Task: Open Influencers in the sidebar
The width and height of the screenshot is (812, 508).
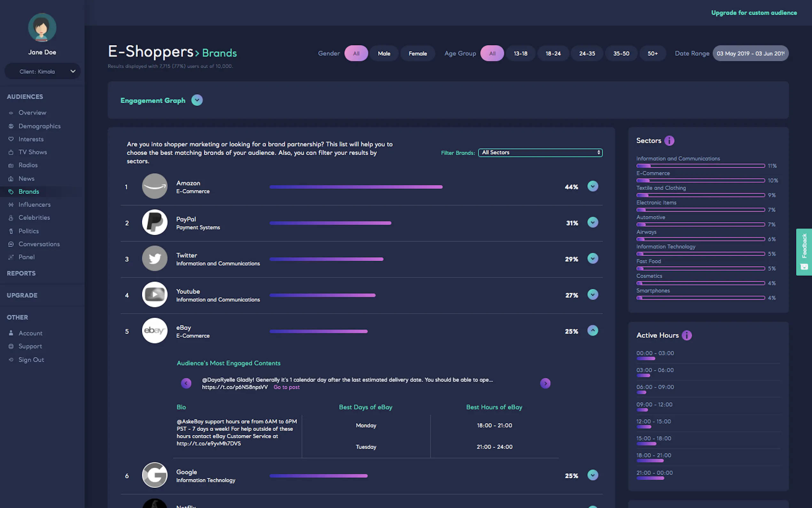Action: 34,205
